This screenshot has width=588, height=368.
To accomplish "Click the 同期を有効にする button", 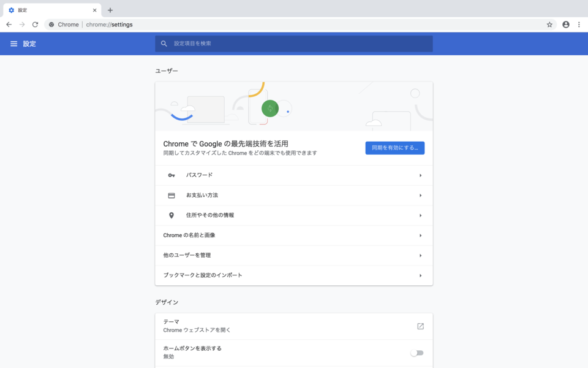I will click(x=394, y=148).
